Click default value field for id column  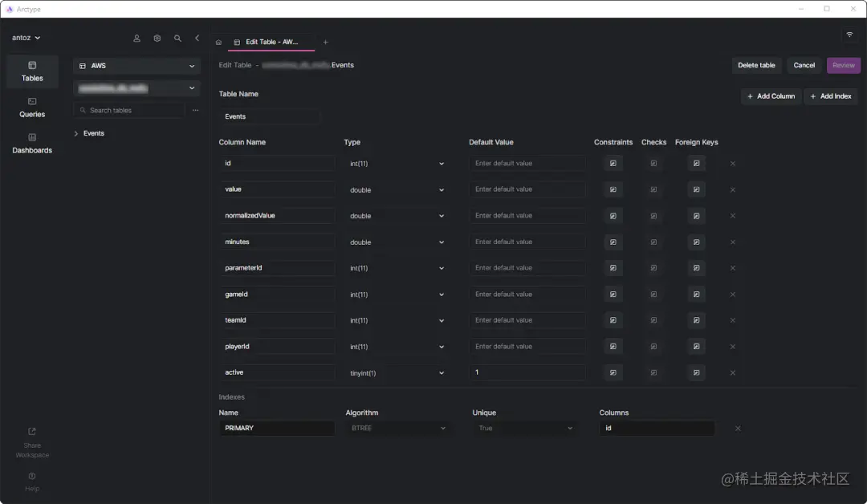click(527, 164)
